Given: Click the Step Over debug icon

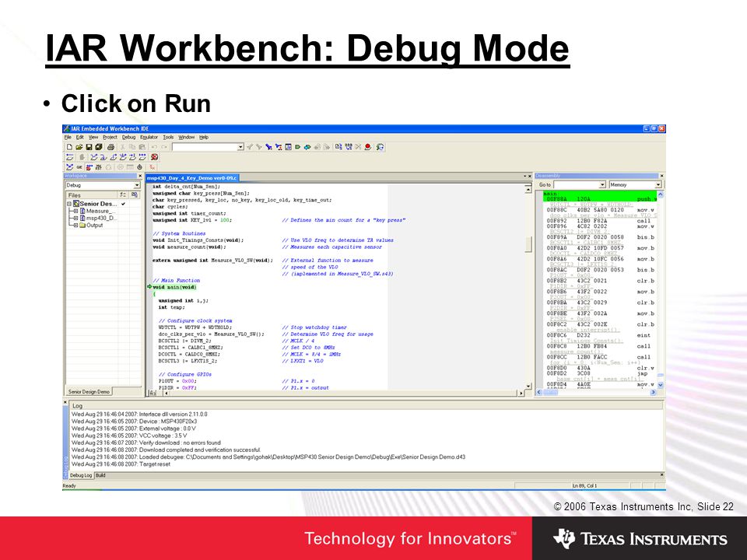Looking at the screenshot, I should [x=94, y=157].
